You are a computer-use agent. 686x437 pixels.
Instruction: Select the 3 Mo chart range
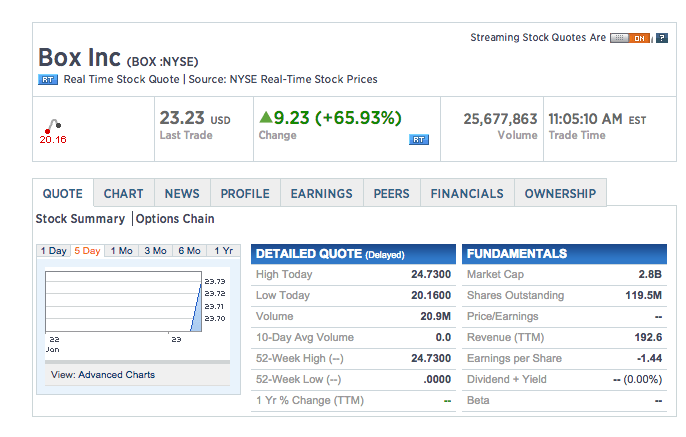(x=155, y=251)
